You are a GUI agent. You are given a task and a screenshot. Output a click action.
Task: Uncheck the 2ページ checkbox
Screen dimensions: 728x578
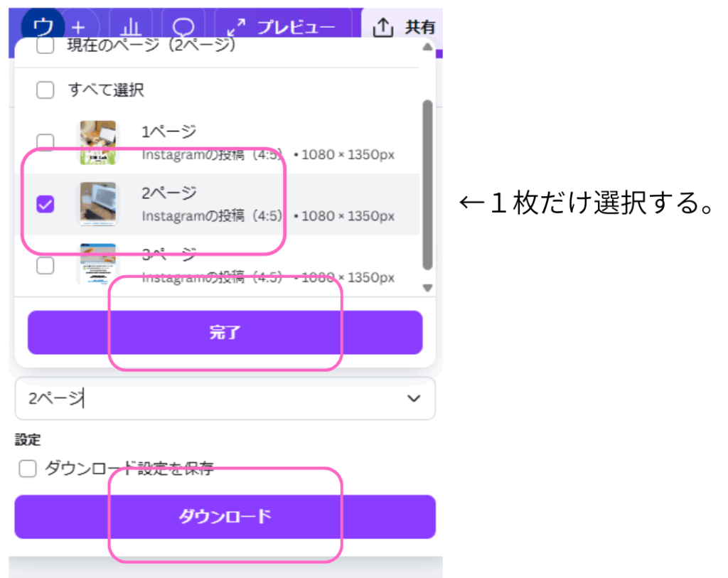tap(45, 204)
